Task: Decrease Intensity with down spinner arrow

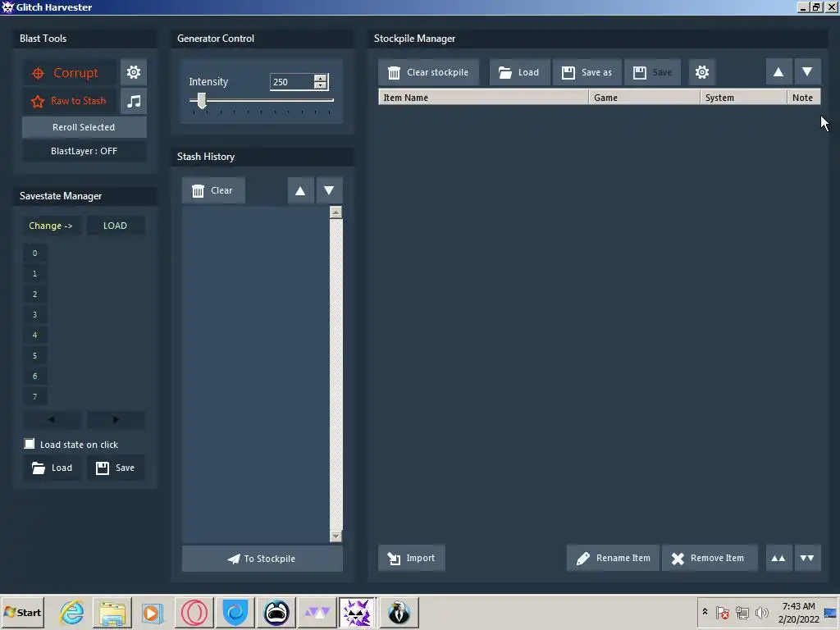Action: (x=321, y=85)
